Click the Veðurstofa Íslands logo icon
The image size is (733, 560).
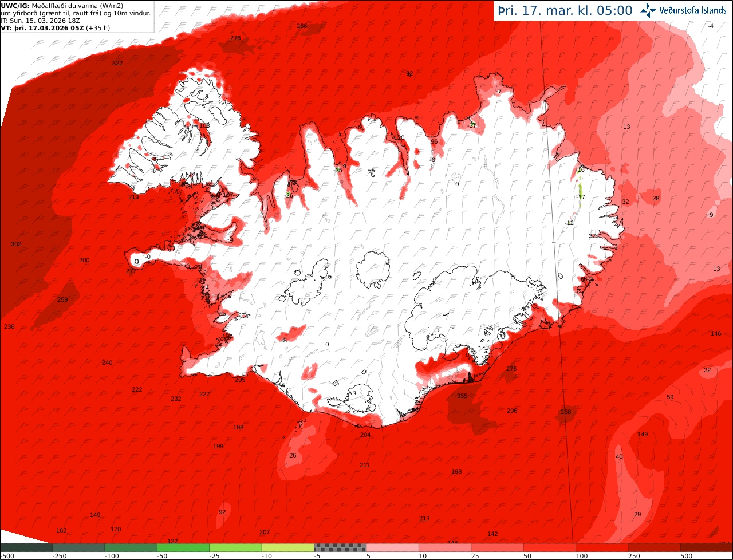pos(648,10)
